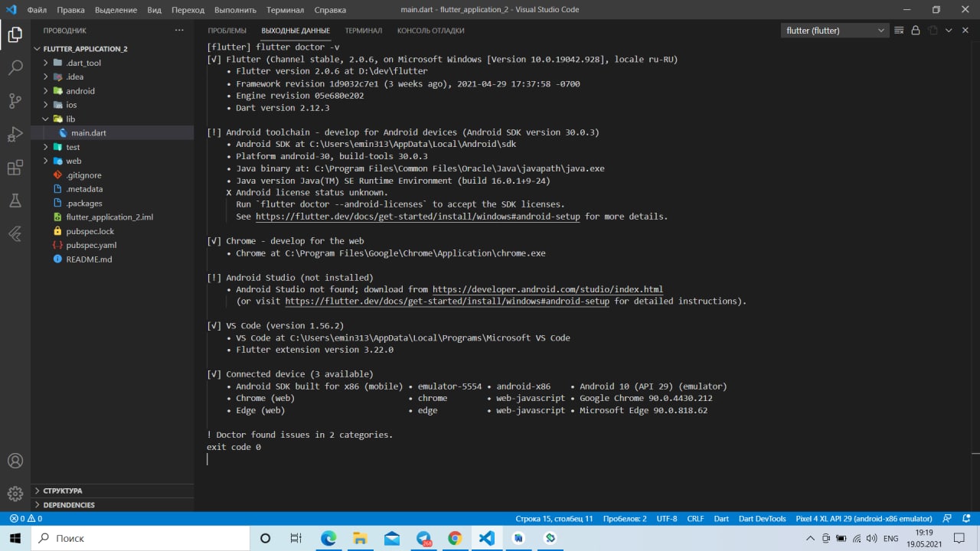Screen dimensions: 980x551
Task: Click the Windows Поиск search box
Action: (140, 538)
